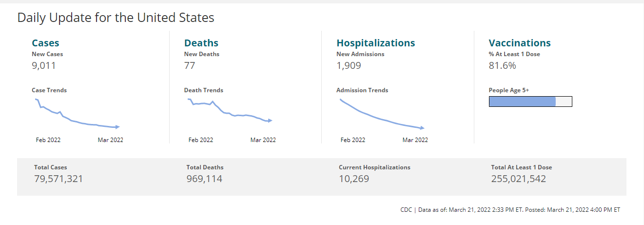Click the 81.6% vaccination percentage
This screenshot has height=225, width=644.
(502, 65)
